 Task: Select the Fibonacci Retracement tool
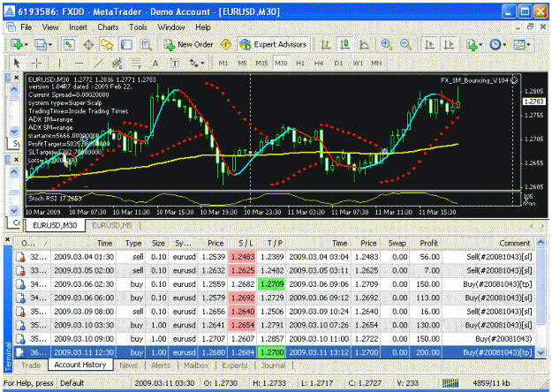(x=136, y=64)
